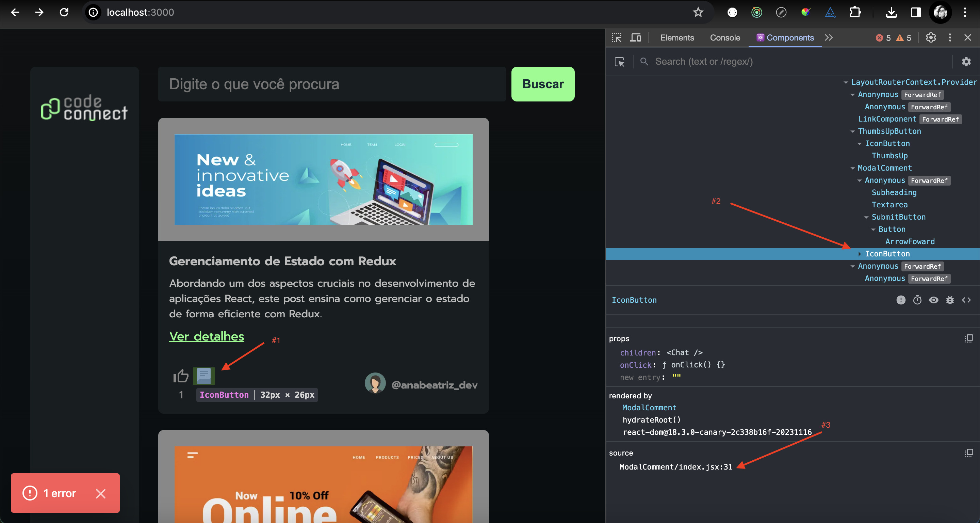This screenshot has width=980, height=523.
Task: Jump to ModalComment in rendered by
Action: point(649,408)
